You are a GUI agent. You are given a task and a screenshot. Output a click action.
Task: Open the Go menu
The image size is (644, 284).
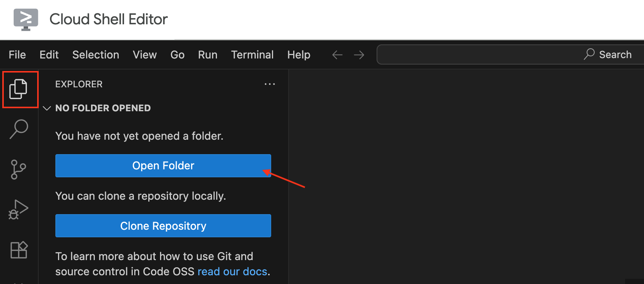[177, 55]
